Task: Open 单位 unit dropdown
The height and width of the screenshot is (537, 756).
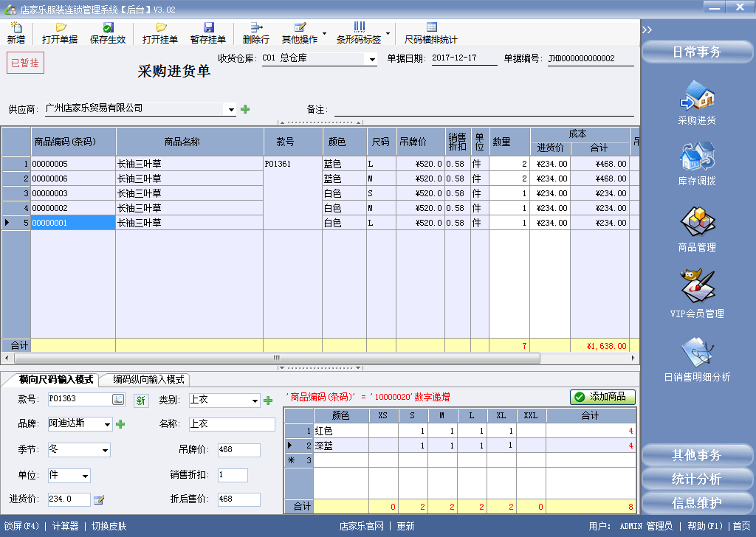Action: point(86,477)
